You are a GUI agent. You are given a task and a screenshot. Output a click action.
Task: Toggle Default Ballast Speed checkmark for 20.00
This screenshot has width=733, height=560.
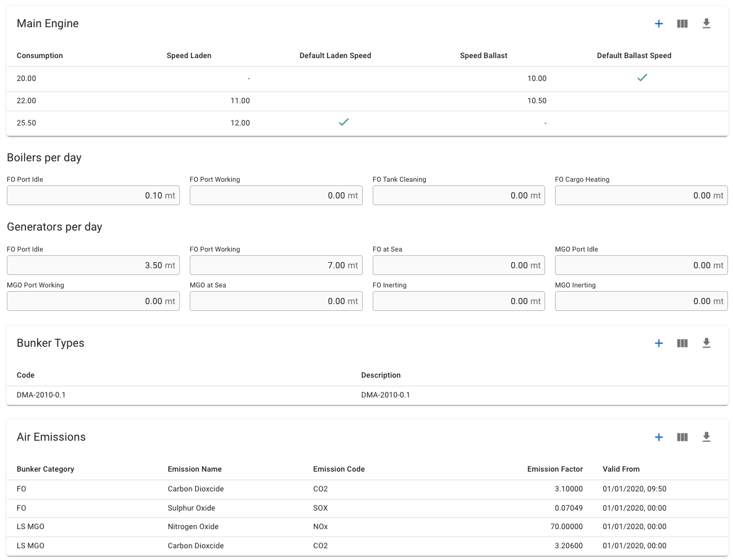click(642, 78)
